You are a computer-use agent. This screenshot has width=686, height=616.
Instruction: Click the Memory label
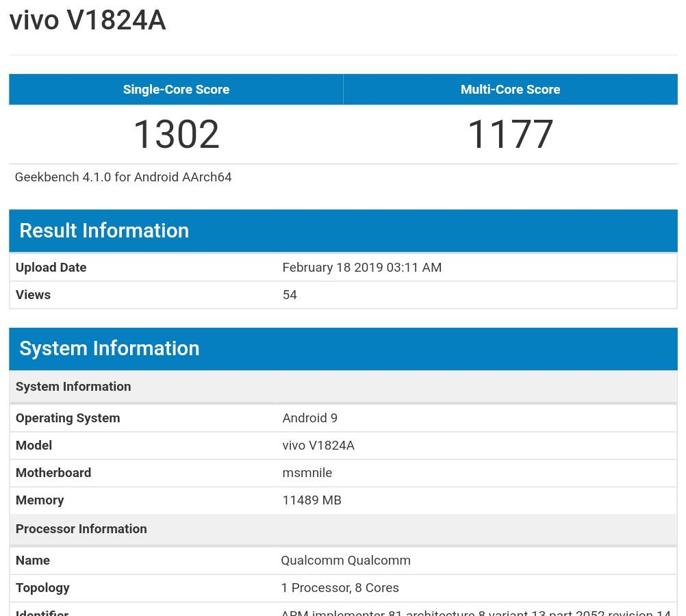pyautogui.click(x=40, y=500)
